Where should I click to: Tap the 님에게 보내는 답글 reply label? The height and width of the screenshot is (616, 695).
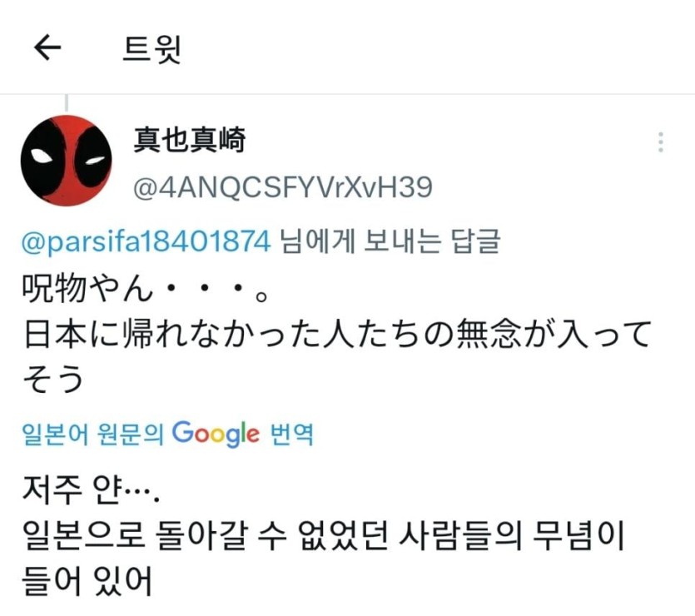[390, 241]
